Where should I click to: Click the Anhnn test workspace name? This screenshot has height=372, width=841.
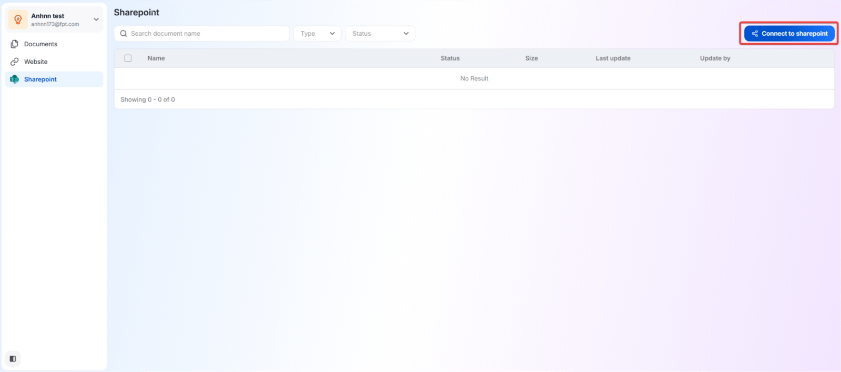48,16
